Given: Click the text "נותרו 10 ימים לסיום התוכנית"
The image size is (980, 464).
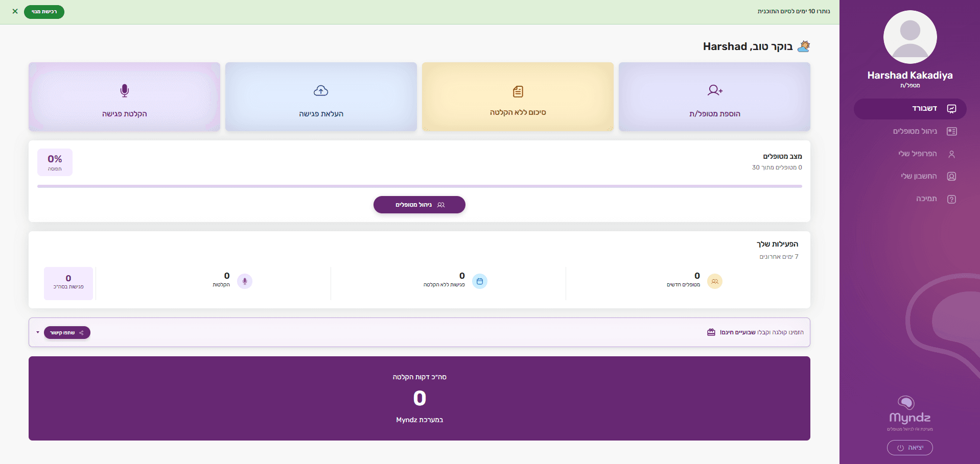Looking at the screenshot, I should click(x=794, y=11).
